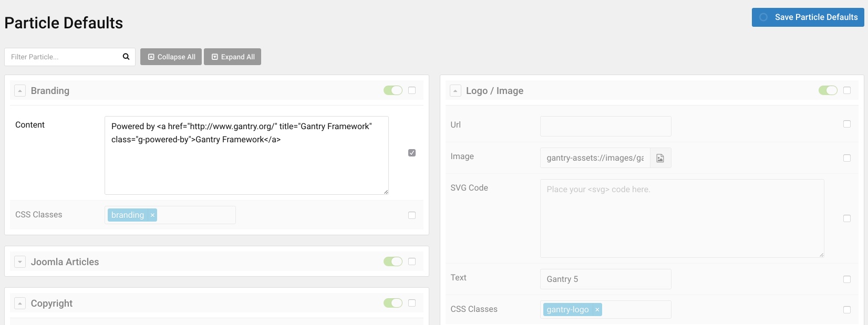868x325 pixels.
Task: Expand the Joomla Articles panel
Action: (20, 262)
